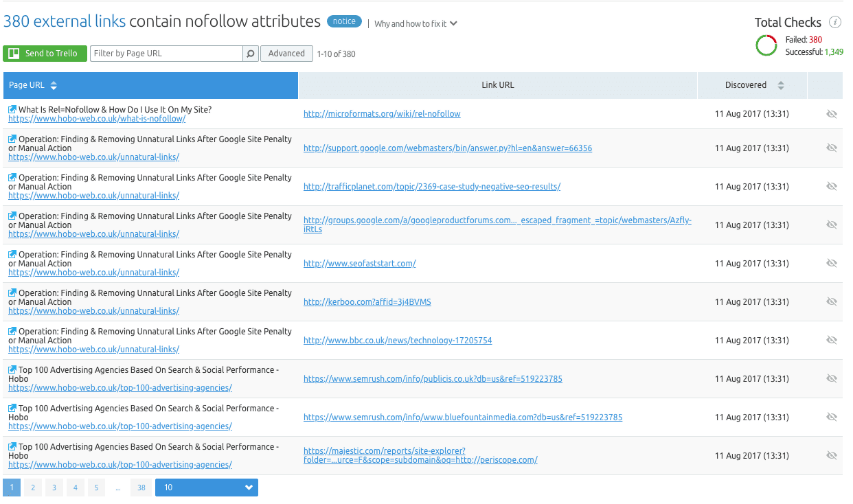Open the www.seofaststart.com link
This screenshot has height=504, width=853.
click(x=359, y=263)
